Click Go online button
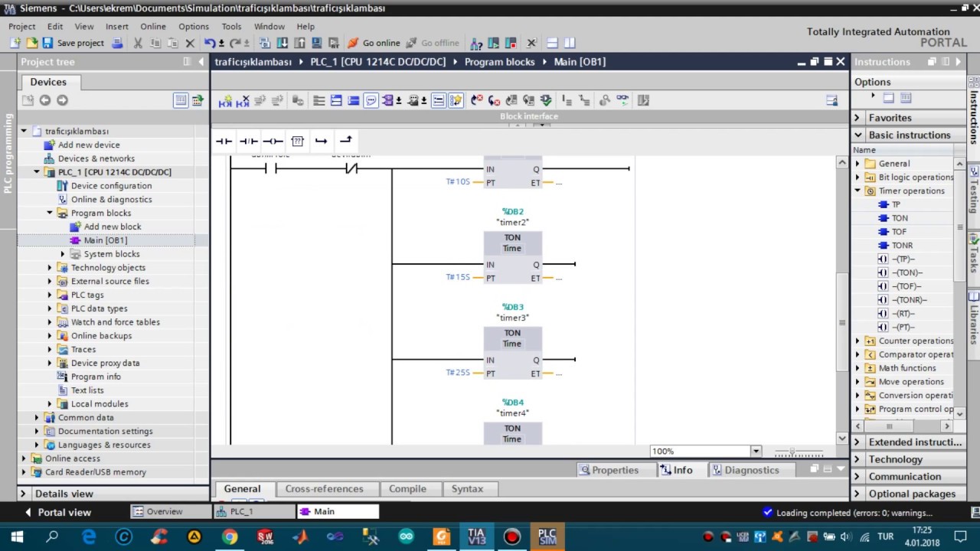The height and width of the screenshot is (551, 980). tap(374, 43)
